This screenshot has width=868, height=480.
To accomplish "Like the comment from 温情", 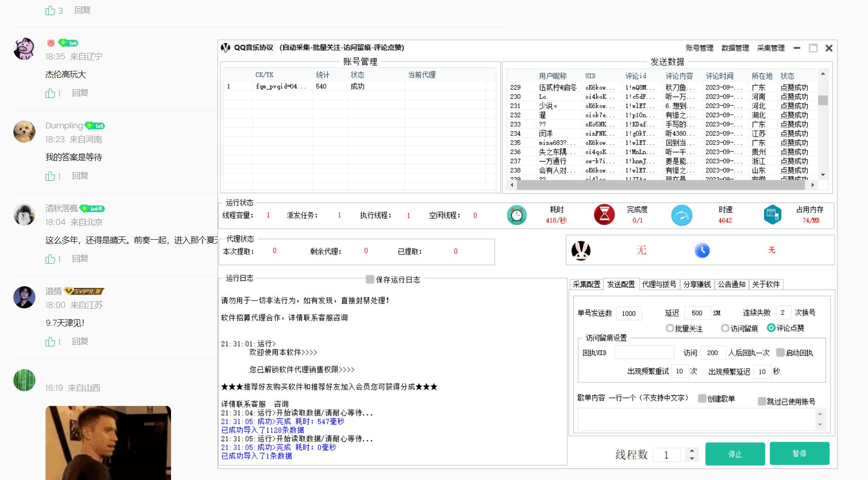I will (50, 341).
